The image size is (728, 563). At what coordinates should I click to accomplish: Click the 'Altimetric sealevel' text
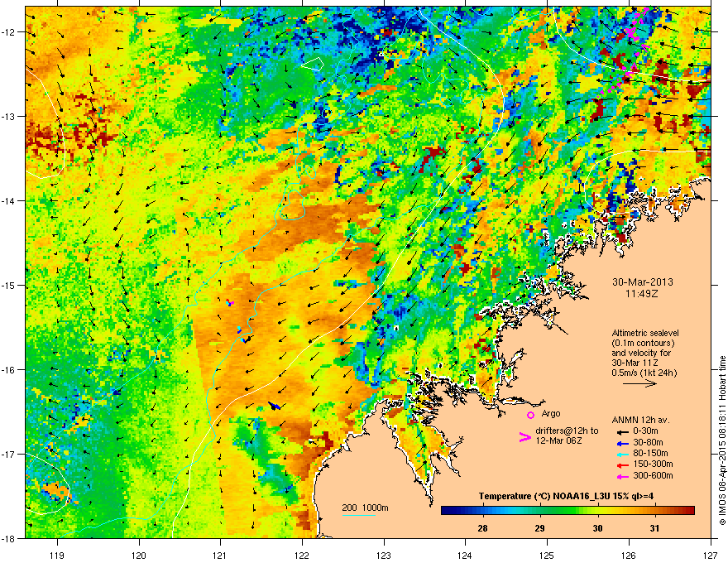(x=645, y=333)
